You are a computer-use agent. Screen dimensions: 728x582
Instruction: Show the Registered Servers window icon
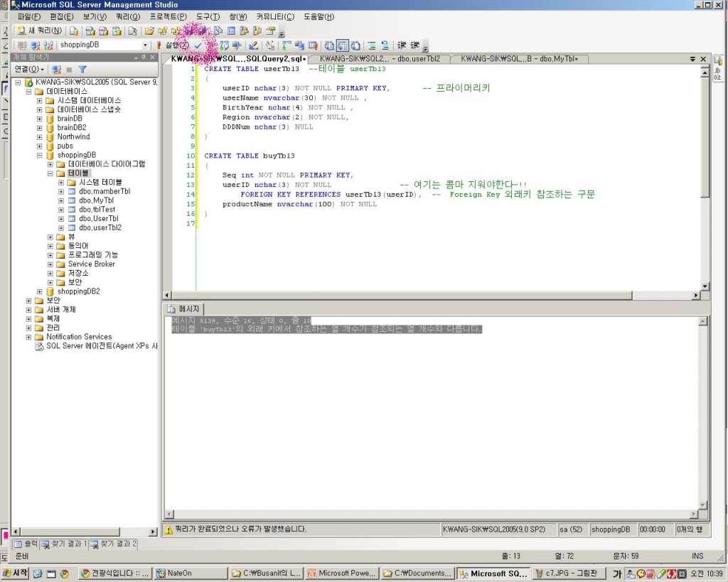218,31
